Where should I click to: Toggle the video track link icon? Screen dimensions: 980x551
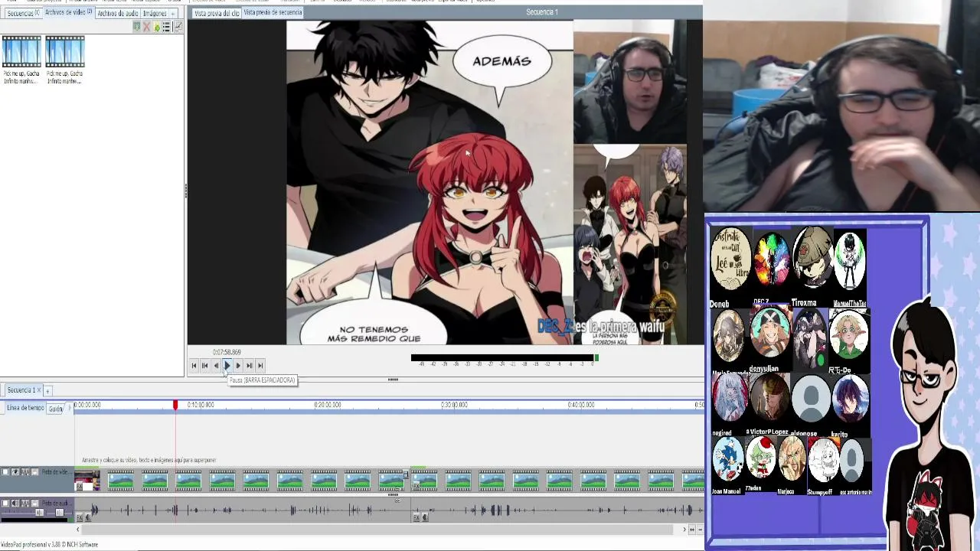(24, 472)
